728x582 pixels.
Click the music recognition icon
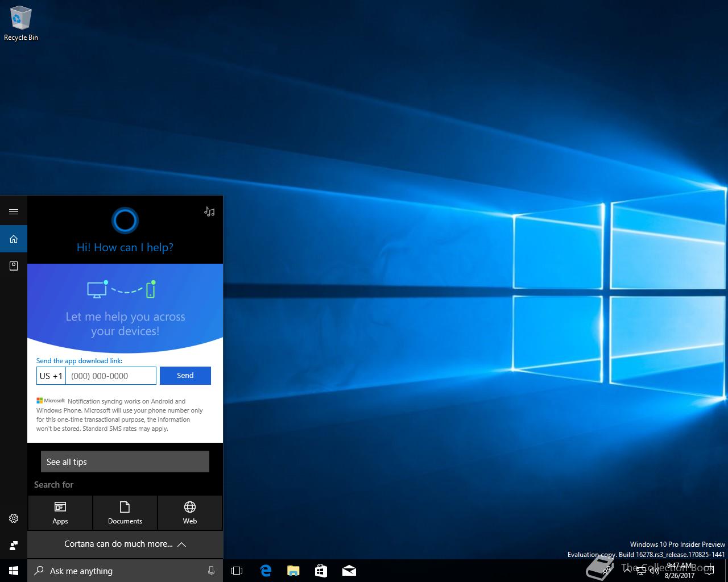click(x=209, y=211)
